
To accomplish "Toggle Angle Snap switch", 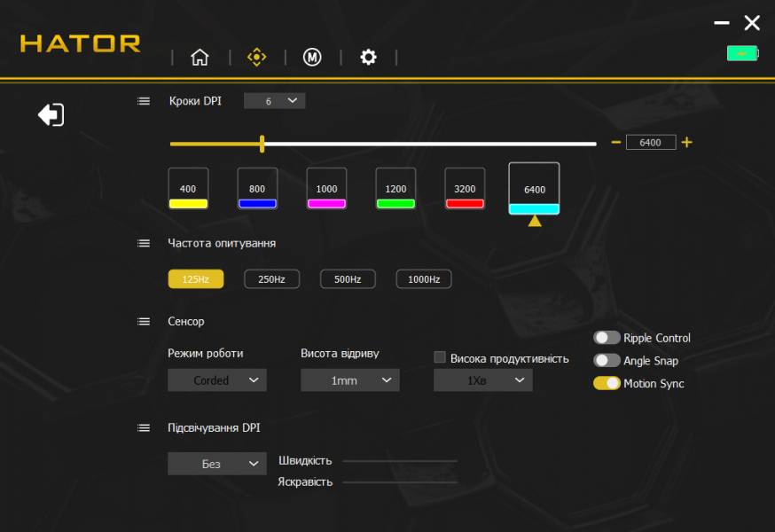I will [x=607, y=361].
